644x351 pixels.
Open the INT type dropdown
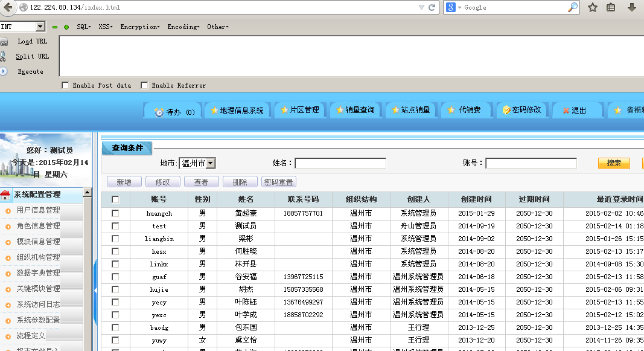pyautogui.click(x=40, y=27)
